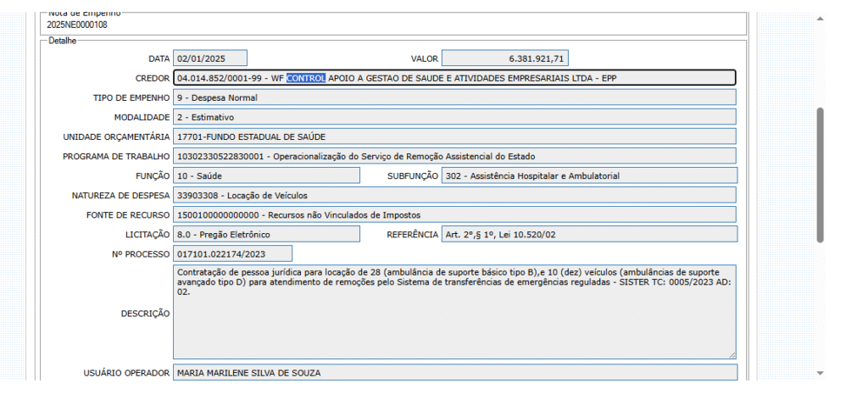The image size is (868, 400).
Task: Click the scrollbar up arrow
Action: [820, 19]
